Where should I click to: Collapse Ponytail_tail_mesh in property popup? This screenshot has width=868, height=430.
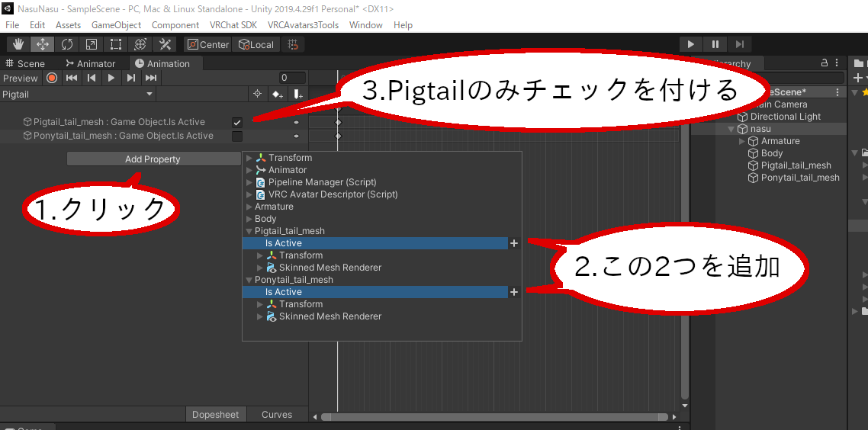[x=249, y=280]
